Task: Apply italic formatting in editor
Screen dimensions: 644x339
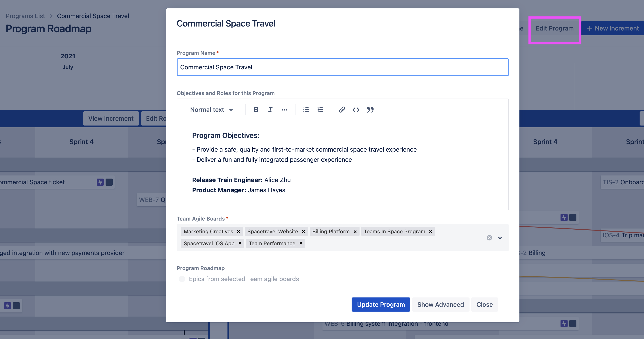Action: click(270, 110)
